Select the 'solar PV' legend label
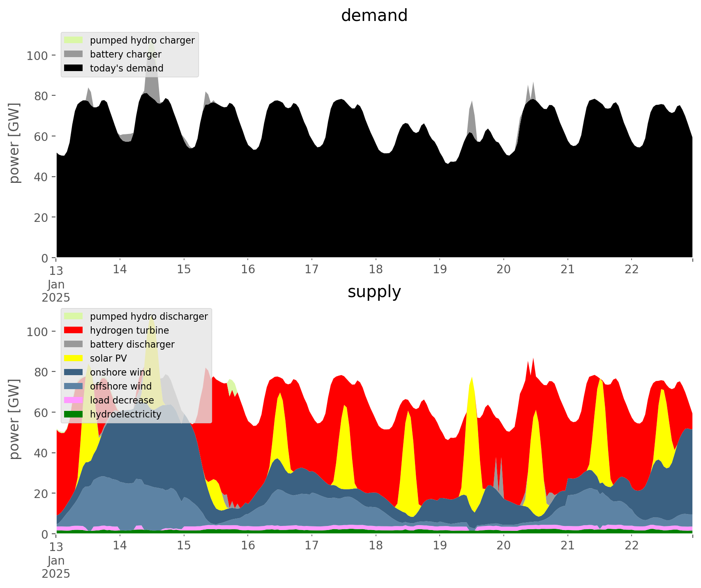Image resolution: width=701 pixels, height=588 pixels. pyautogui.click(x=108, y=359)
